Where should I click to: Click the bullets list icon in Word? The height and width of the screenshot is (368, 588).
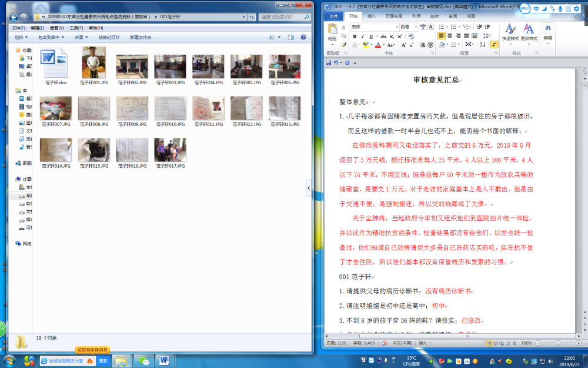442,27
